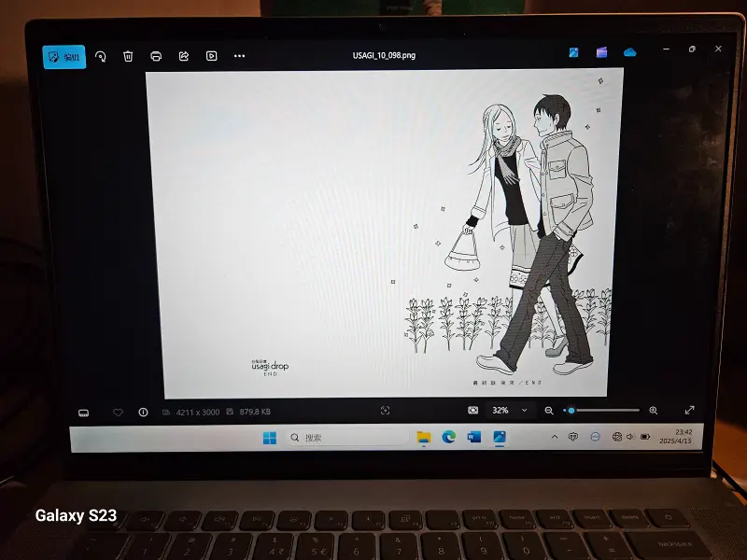Rotate the image with the rotate icon
Viewport: 747px width, 560px height.
pos(101,57)
